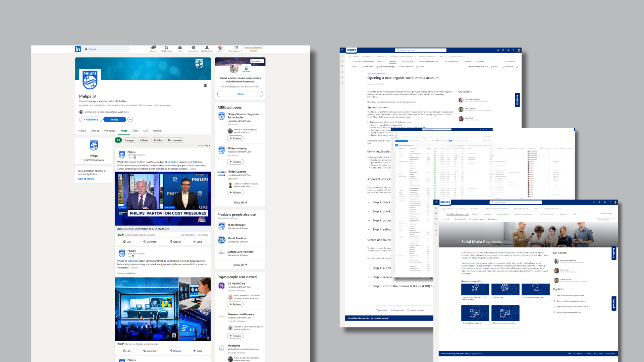Open the Reactivate Premium 50% Off link
The height and width of the screenshot is (362, 644).
pyautogui.click(x=253, y=49)
